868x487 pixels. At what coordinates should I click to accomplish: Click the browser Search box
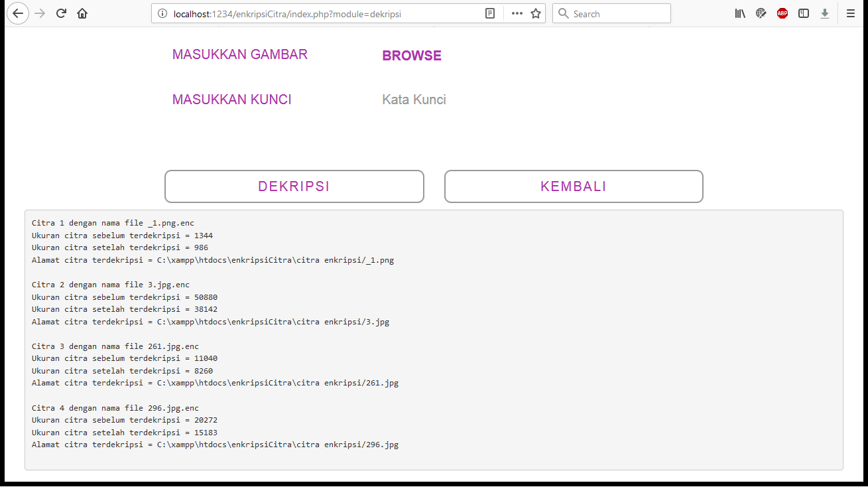[x=618, y=13]
